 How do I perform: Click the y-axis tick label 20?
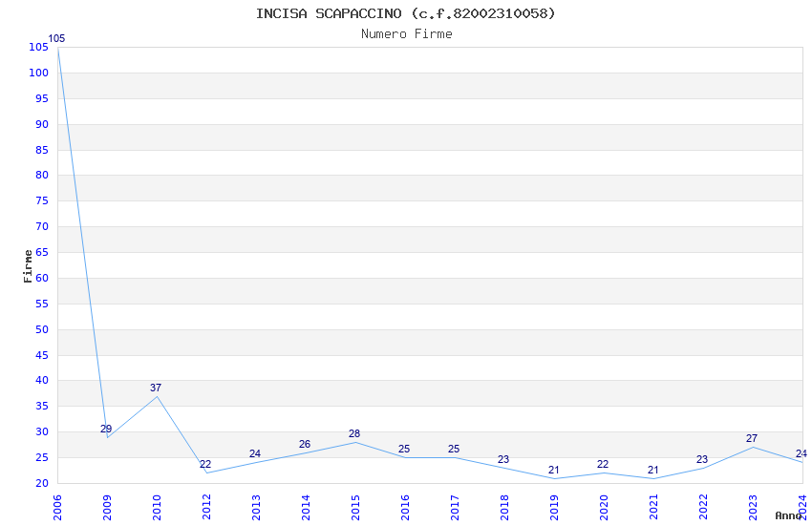(x=42, y=483)
